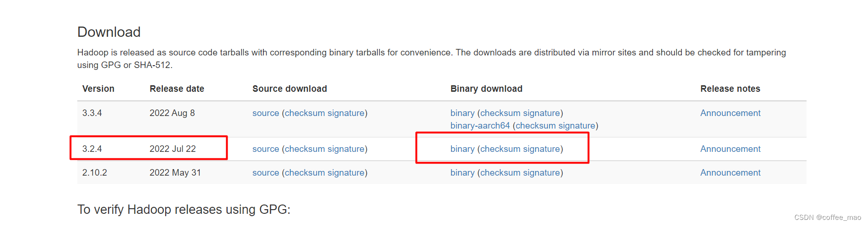Open the 3.3.4 source signature link
The width and height of the screenshot is (868, 225).
[346, 113]
